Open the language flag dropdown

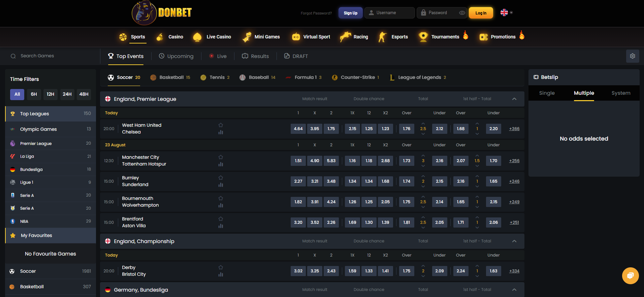coord(506,13)
